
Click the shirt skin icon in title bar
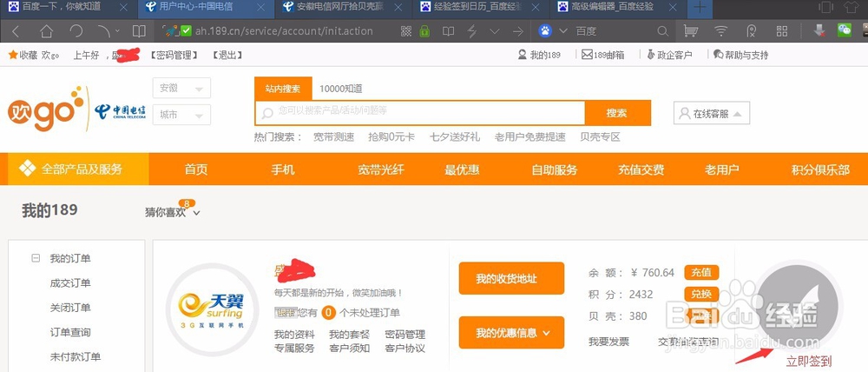point(852,7)
